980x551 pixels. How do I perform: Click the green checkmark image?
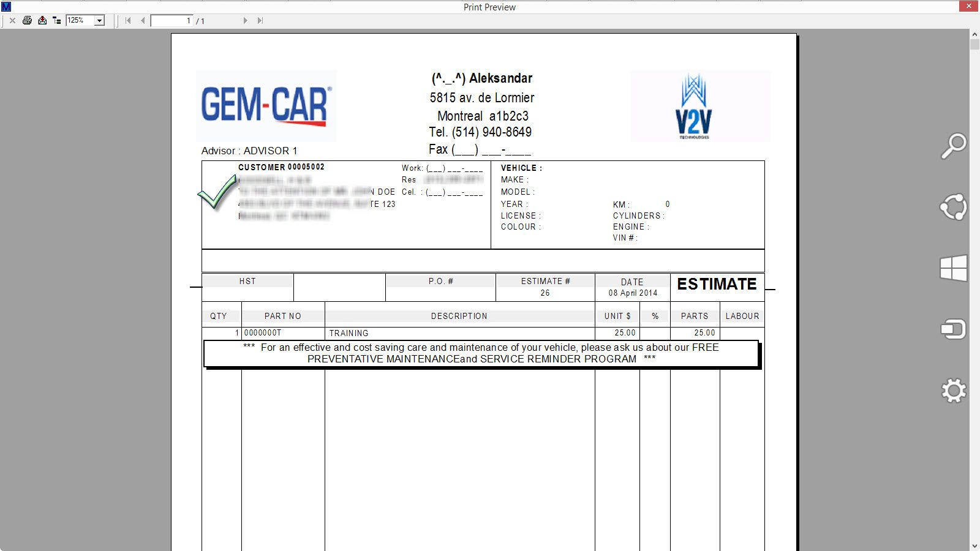point(217,192)
